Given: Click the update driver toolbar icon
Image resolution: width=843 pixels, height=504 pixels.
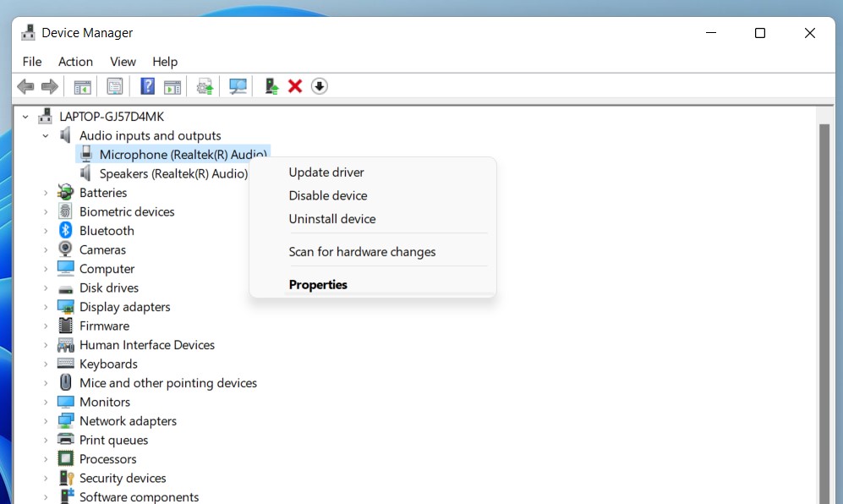Looking at the screenshot, I should [271, 86].
